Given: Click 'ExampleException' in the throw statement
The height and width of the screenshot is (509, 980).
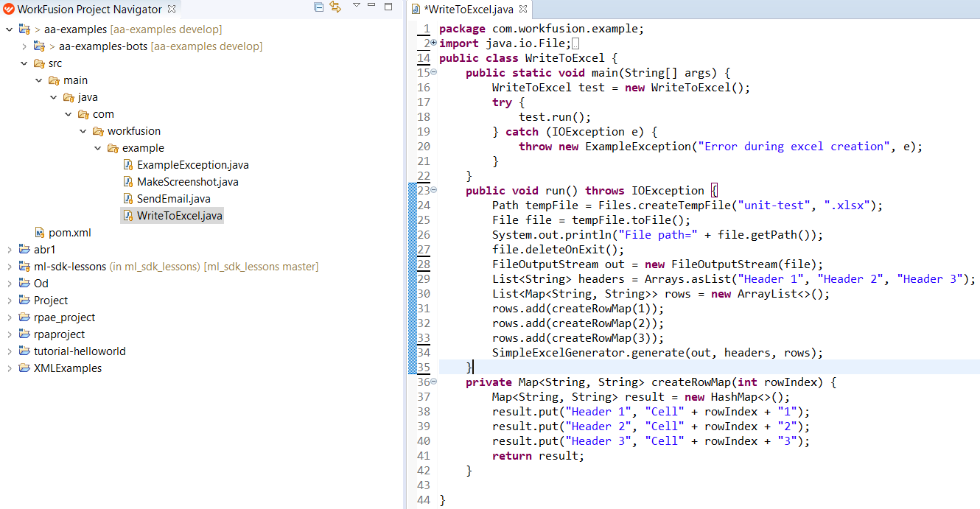Looking at the screenshot, I should 638,147.
